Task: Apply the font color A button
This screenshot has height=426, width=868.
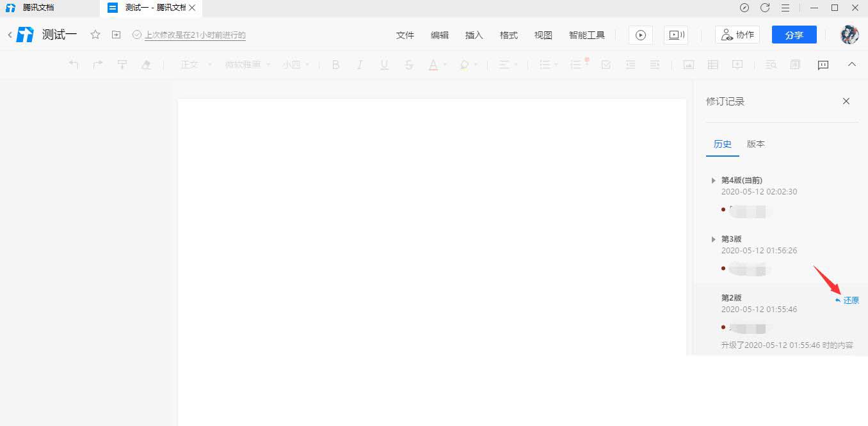Action: 433,65
